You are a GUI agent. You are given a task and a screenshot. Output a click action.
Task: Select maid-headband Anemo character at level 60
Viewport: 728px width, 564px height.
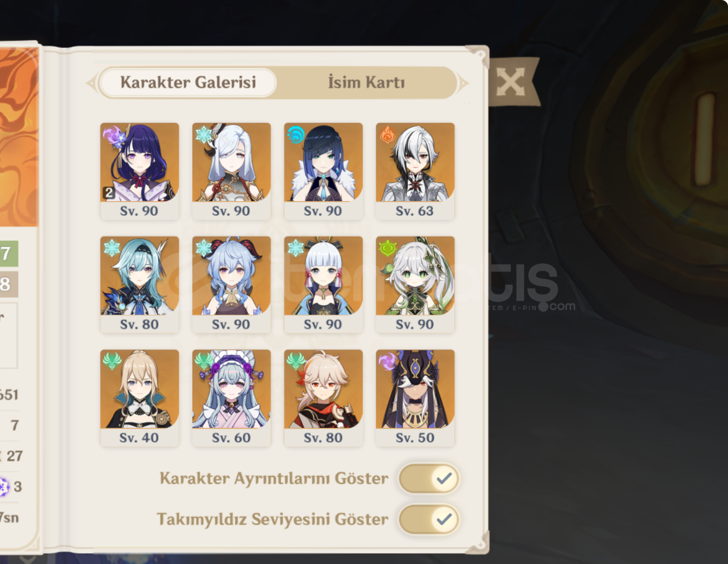[x=231, y=398]
